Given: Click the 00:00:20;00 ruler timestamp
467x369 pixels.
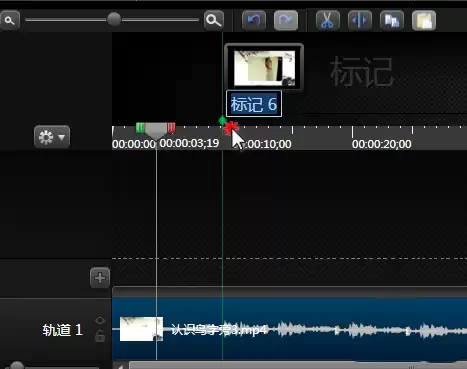Looking at the screenshot, I should click(x=381, y=144).
